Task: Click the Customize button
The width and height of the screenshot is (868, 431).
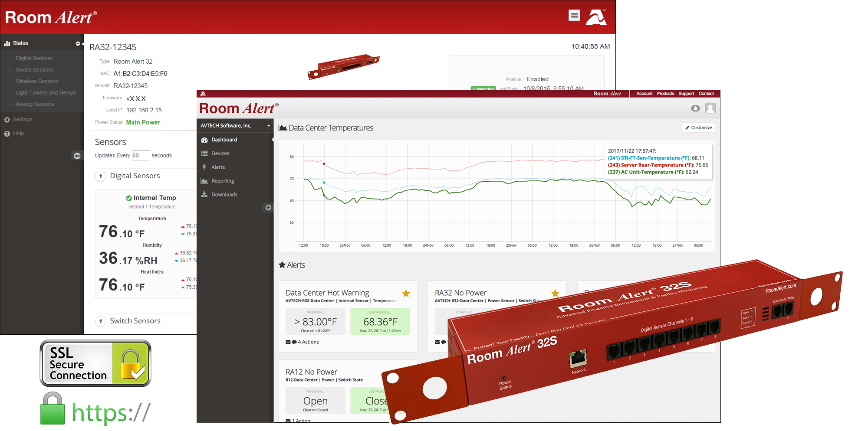Action: [x=698, y=127]
